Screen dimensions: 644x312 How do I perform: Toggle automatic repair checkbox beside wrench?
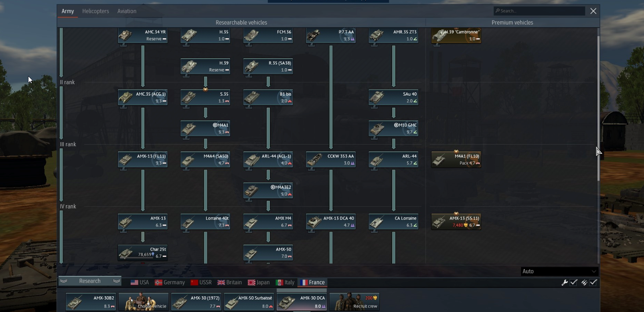tap(574, 283)
